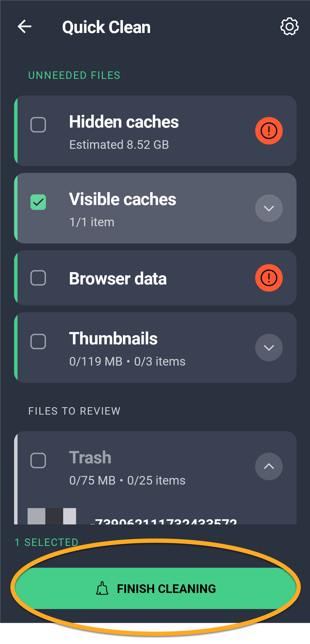Image resolution: width=310 pixels, height=644 pixels.
Task: Tap the trash file name starting -7390
Action: [164, 521]
